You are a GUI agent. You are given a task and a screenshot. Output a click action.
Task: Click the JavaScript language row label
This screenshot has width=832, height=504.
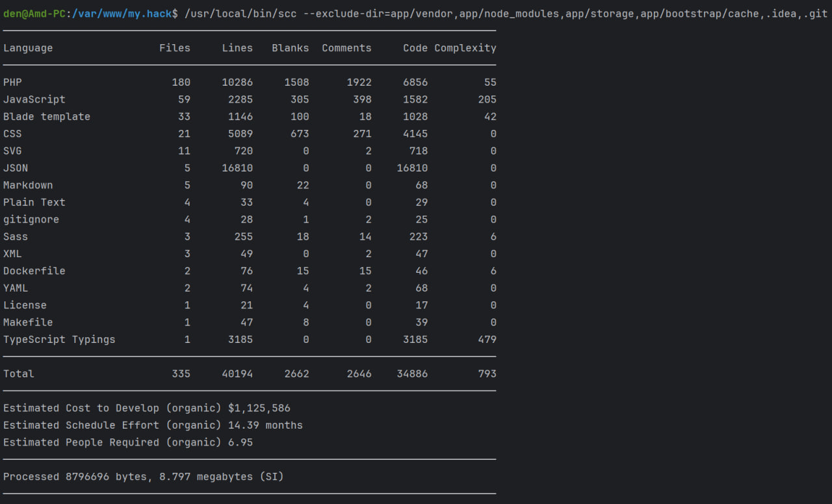[34, 99]
